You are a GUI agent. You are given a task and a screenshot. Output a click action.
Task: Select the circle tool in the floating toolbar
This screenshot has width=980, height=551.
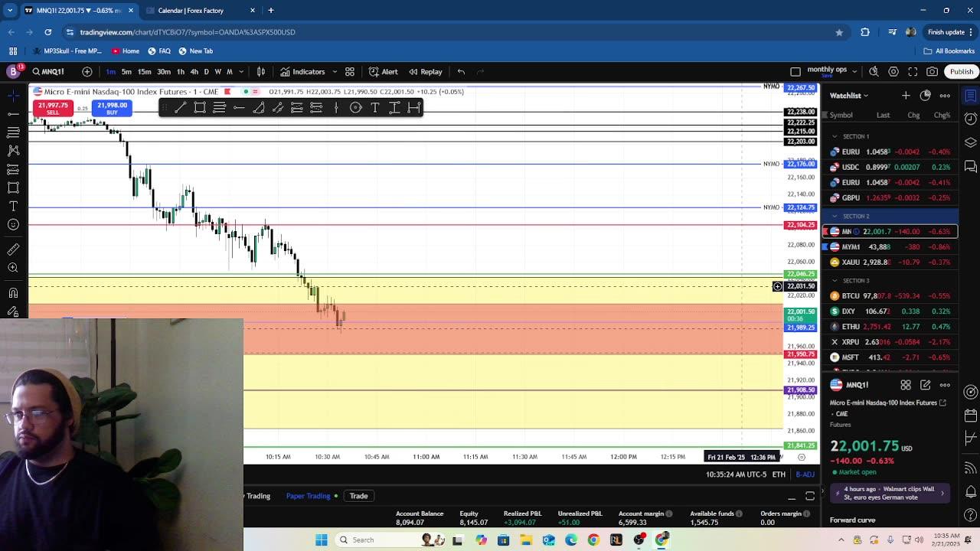[x=355, y=108]
